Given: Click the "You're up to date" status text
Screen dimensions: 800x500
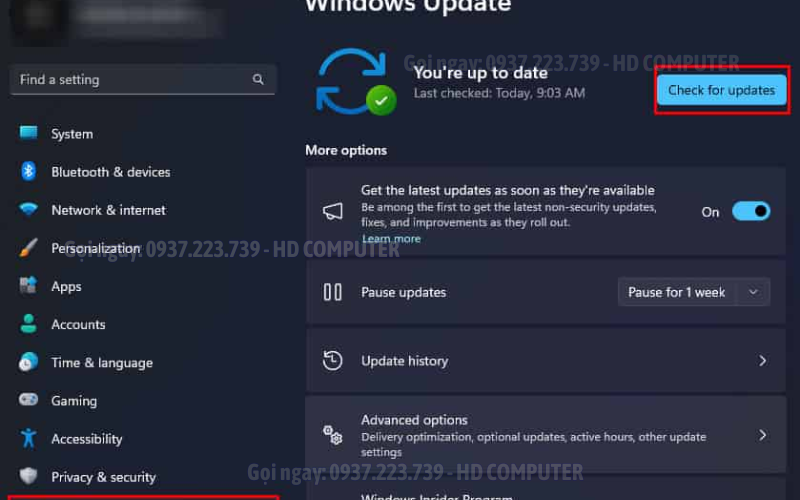Looking at the screenshot, I should [x=481, y=73].
